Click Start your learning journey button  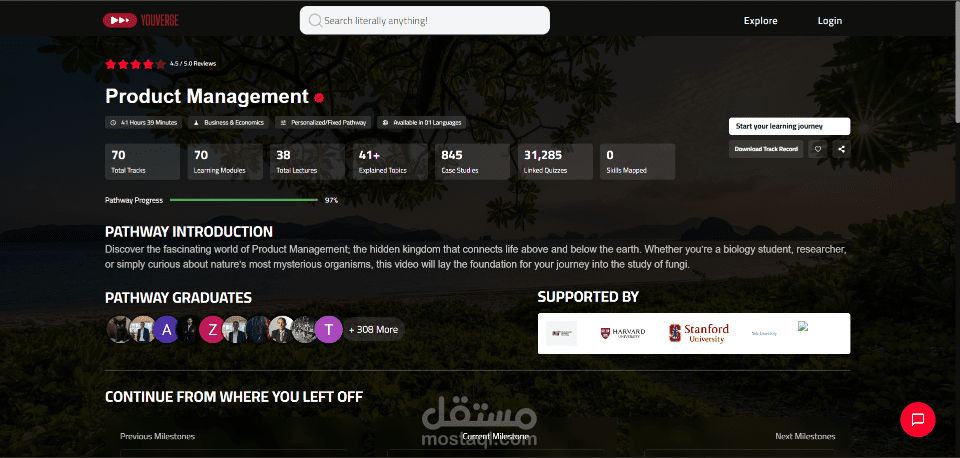pos(789,126)
